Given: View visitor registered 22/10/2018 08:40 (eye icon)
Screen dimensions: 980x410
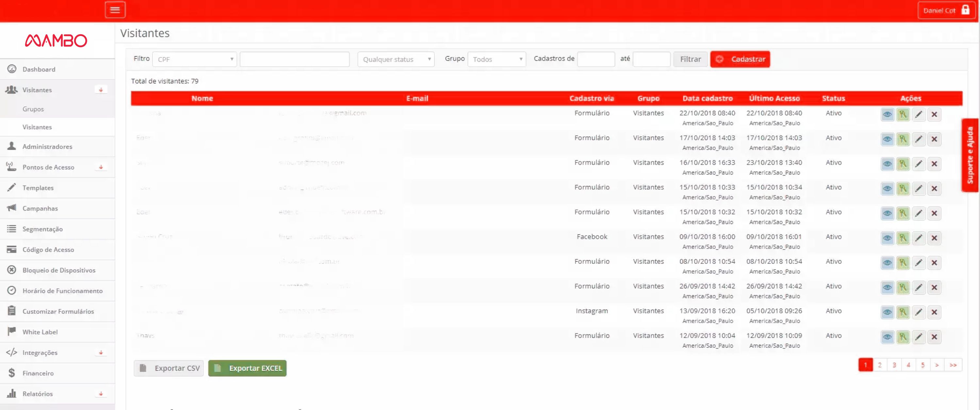Looking at the screenshot, I should 887,114.
